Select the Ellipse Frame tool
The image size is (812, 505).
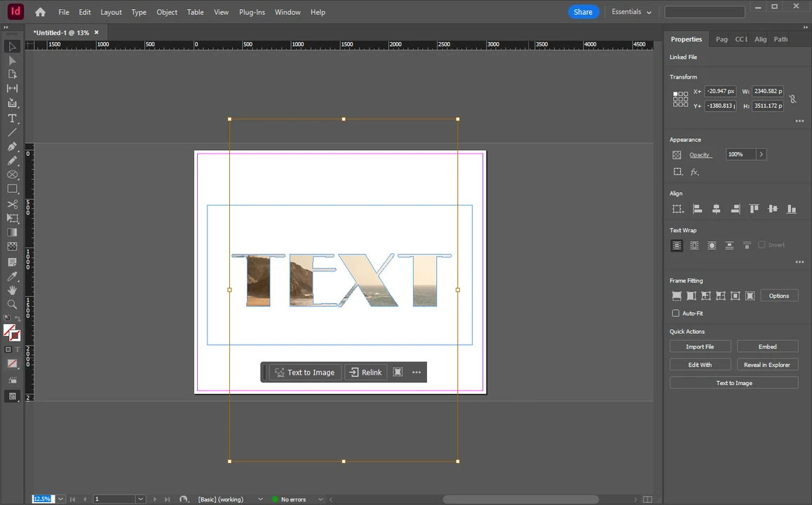coord(13,175)
